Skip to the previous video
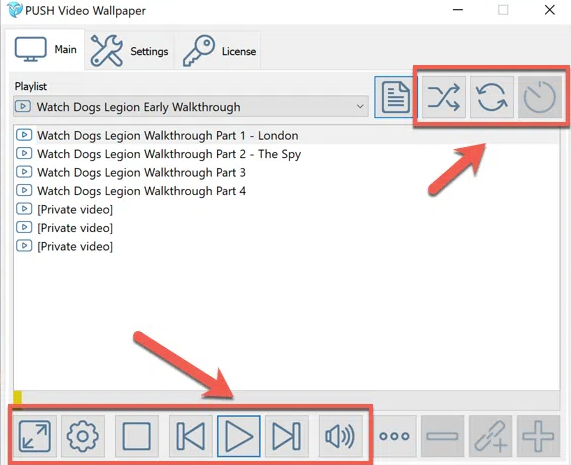Viewport: 571px width, 465px height. (190, 436)
